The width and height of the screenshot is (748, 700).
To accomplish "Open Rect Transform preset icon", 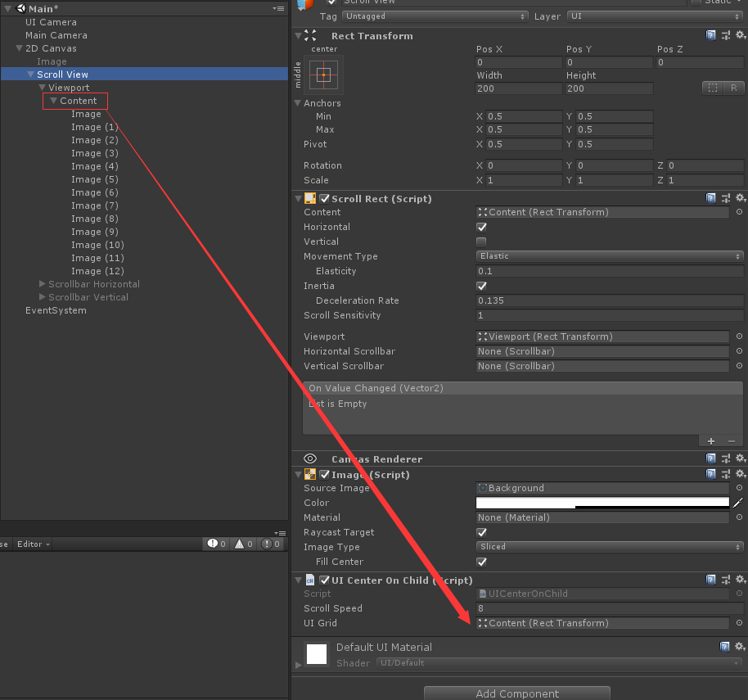I will pos(726,35).
